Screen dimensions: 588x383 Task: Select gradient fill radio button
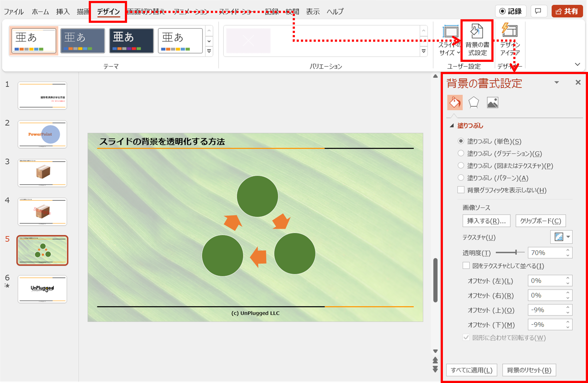461,153
